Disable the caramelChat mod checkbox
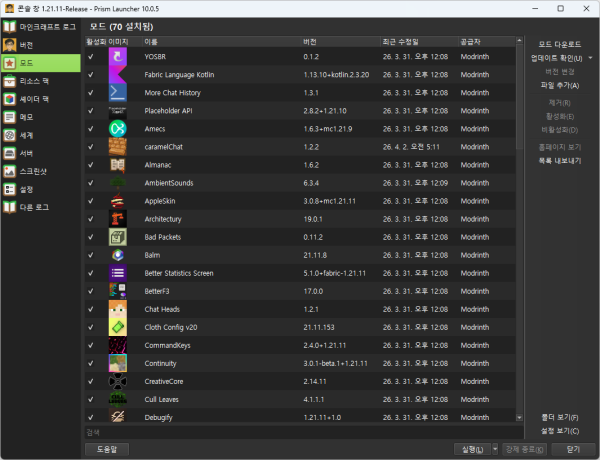Image resolution: width=600 pixels, height=460 pixels. [x=91, y=147]
